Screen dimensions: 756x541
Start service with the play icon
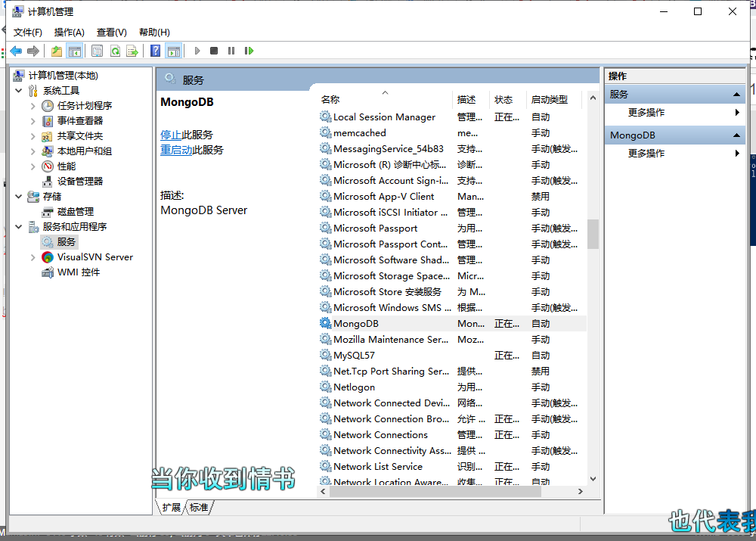click(197, 51)
